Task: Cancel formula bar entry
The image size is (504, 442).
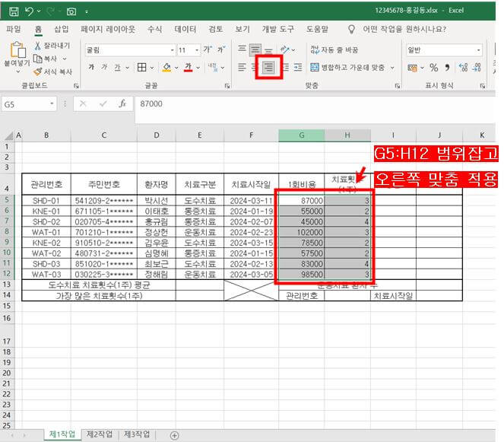Action: point(83,103)
